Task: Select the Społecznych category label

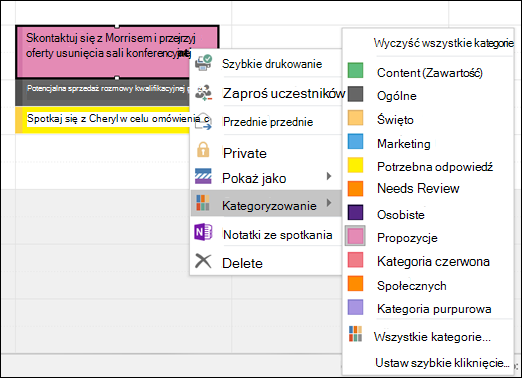Action: click(412, 286)
